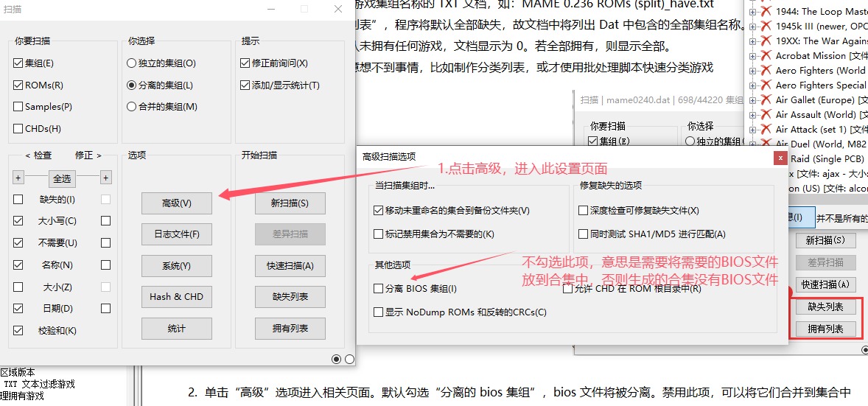This screenshot has height=406, width=868.
Task: Close the 高级扫描选项 dialog with red X
Action: pos(780,158)
